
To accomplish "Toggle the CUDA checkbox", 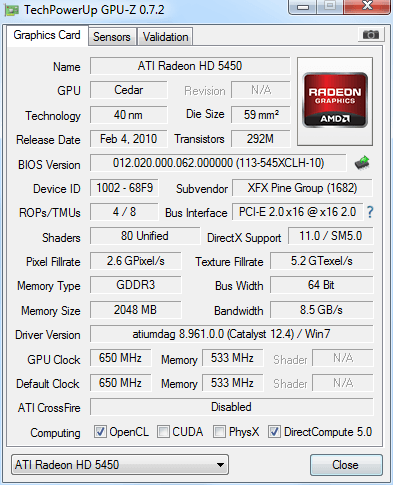I will 163,432.
